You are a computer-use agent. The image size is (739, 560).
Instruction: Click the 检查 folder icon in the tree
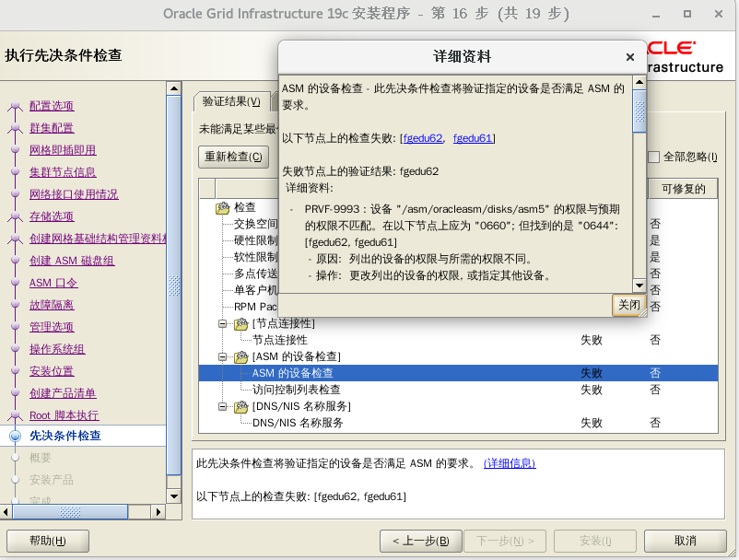point(222,208)
